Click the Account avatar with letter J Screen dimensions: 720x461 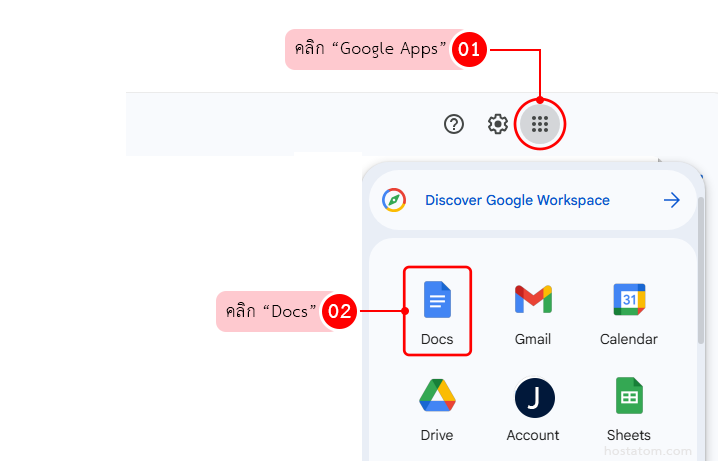533,397
